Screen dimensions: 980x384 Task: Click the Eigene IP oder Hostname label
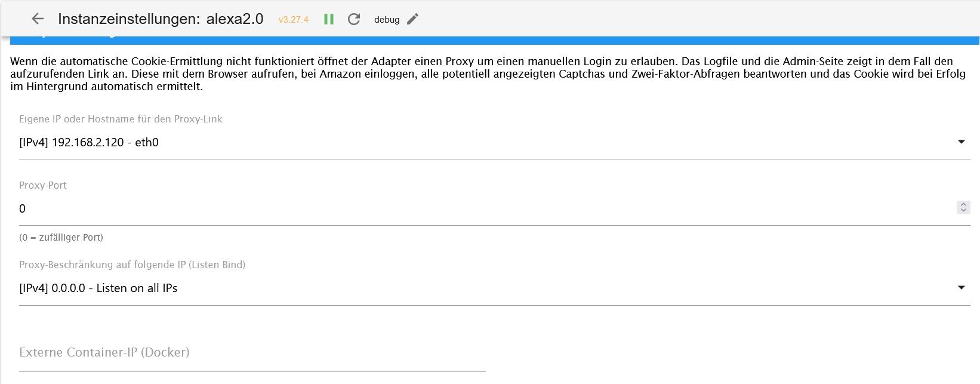(x=121, y=119)
